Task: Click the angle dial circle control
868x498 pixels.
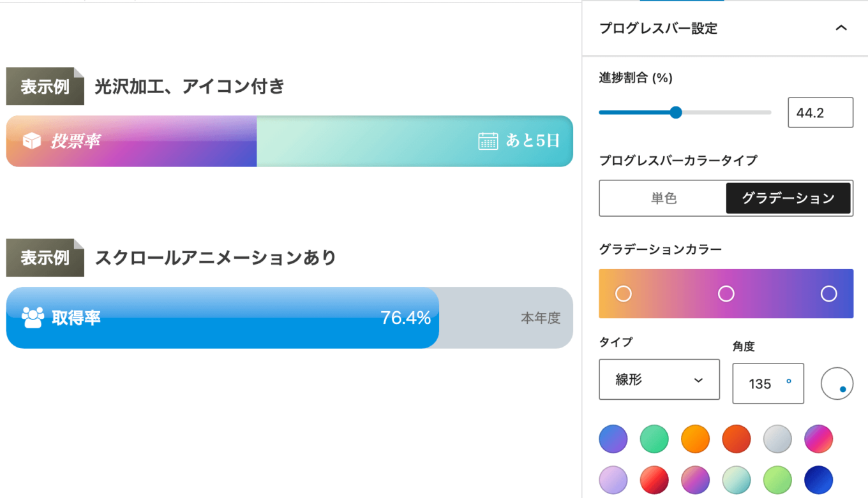Action: [837, 383]
